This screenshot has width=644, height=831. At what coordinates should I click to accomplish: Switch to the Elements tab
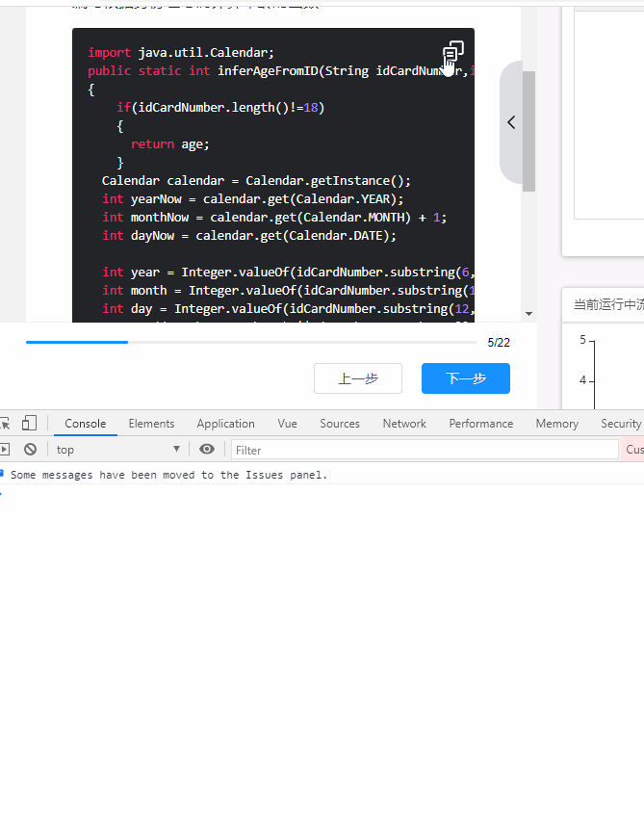click(x=151, y=424)
